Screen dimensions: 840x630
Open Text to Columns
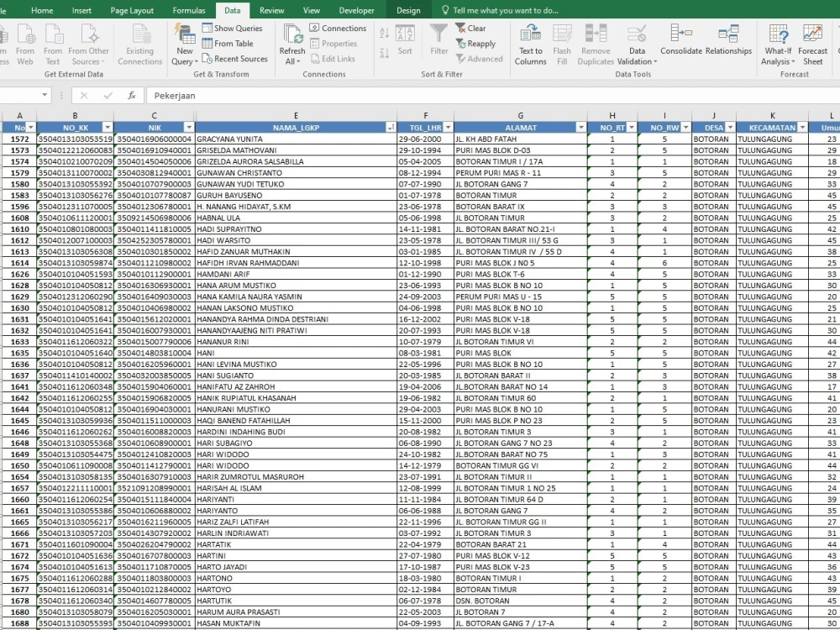point(530,45)
